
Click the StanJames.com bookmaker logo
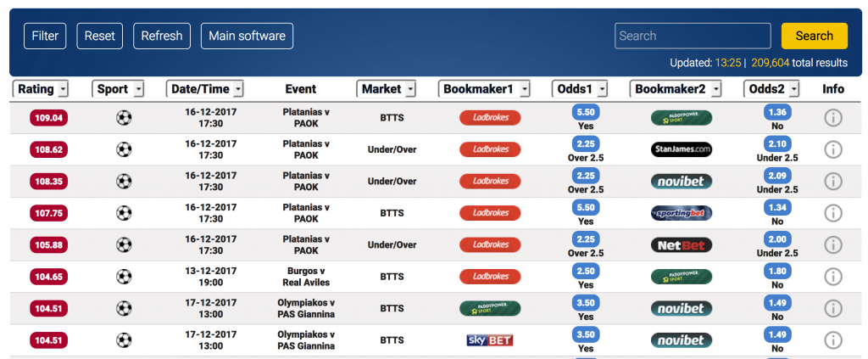pyautogui.click(x=681, y=149)
